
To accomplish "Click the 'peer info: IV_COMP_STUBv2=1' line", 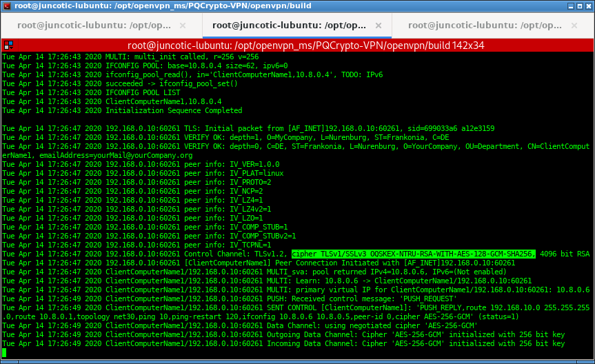I will click(x=149, y=236).
